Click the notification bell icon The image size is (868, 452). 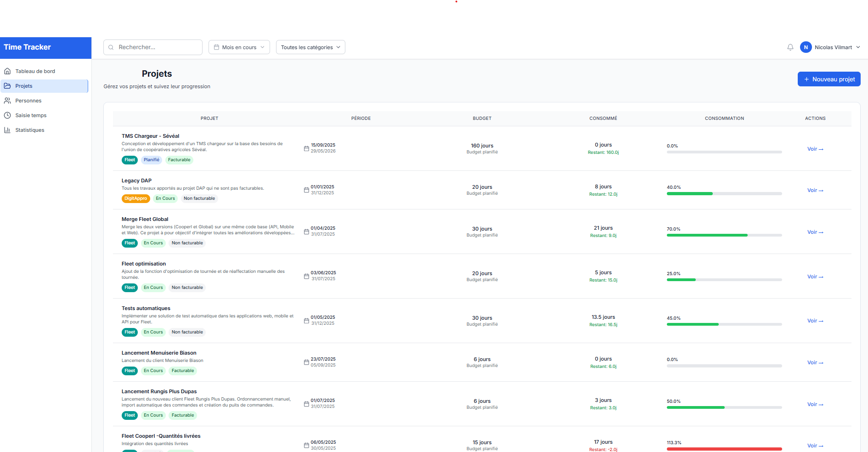789,47
